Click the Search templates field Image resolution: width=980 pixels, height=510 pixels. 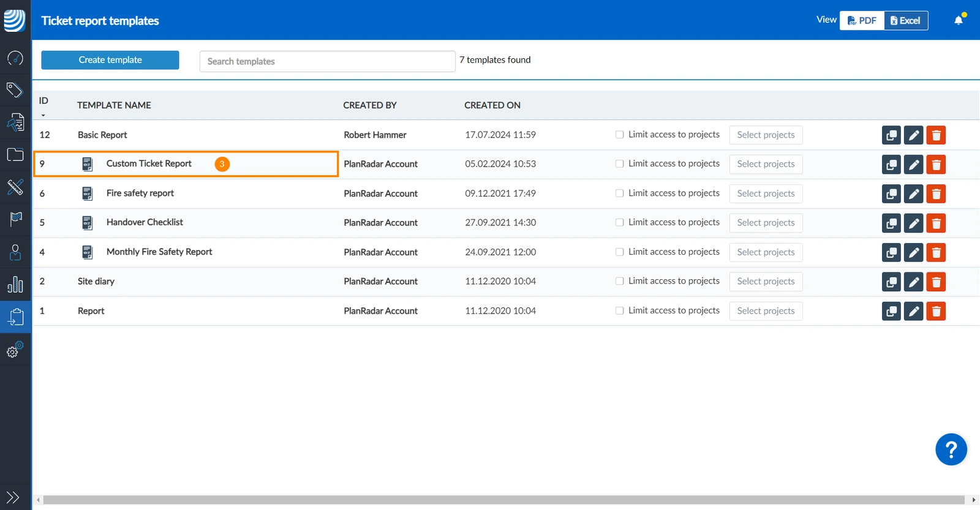(327, 61)
